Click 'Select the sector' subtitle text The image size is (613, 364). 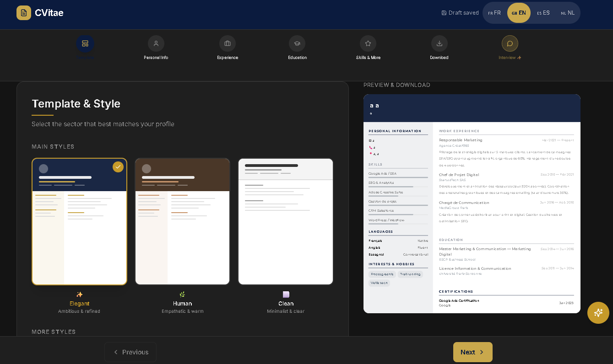pyautogui.click(x=103, y=124)
